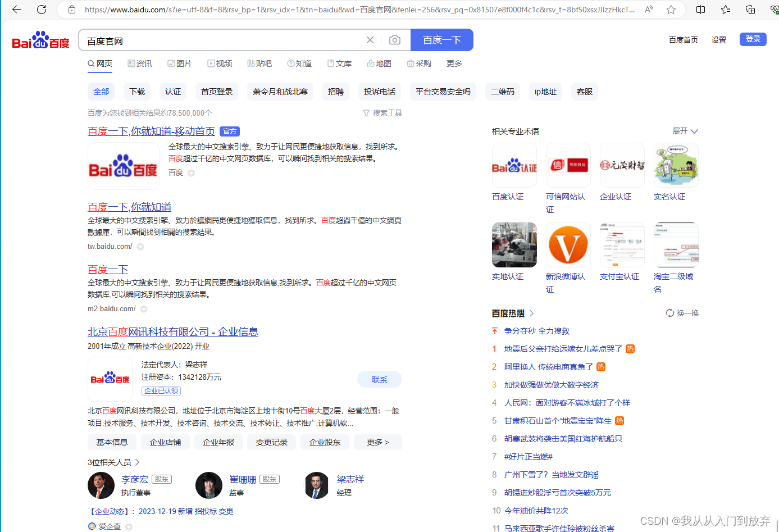This screenshot has height=532, width=779.
Task: Refresh hot searches with 换一换
Action: pyautogui.click(x=682, y=313)
